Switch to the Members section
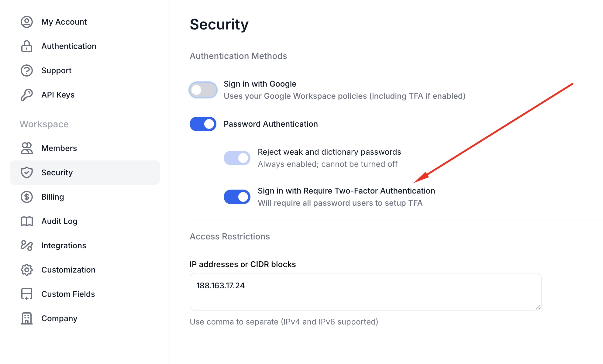Viewport: 603px width, 364px height. pos(59,148)
